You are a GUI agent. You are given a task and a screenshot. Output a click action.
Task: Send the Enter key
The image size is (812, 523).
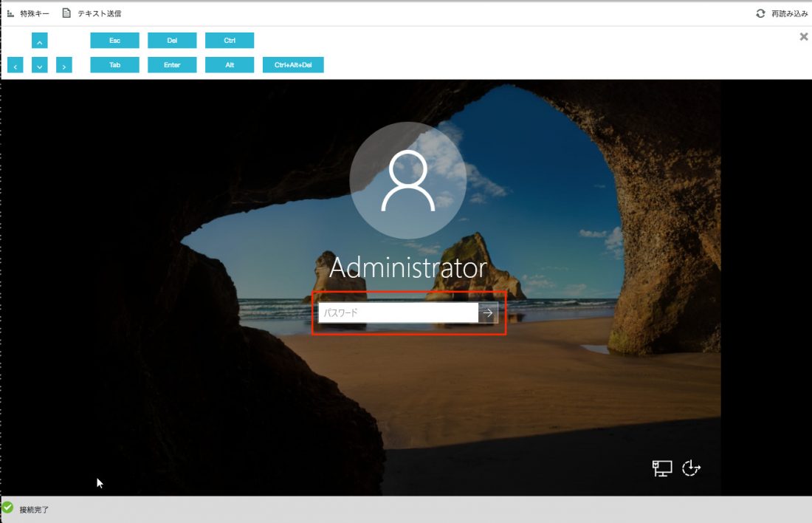(172, 65)
